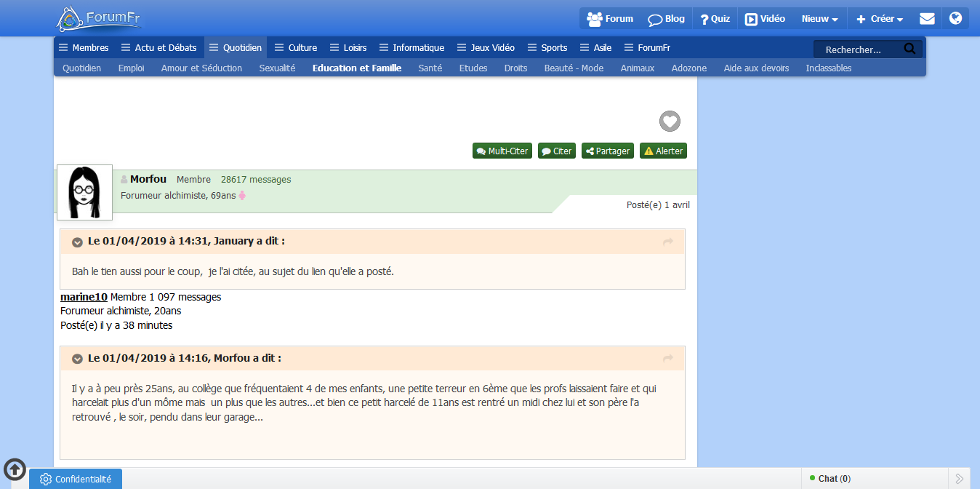Image resolution: width=980 pixels, height=489 pixels.
Task: Click Morfou's avatar thumbnail
Action: [x=84, y=192]
